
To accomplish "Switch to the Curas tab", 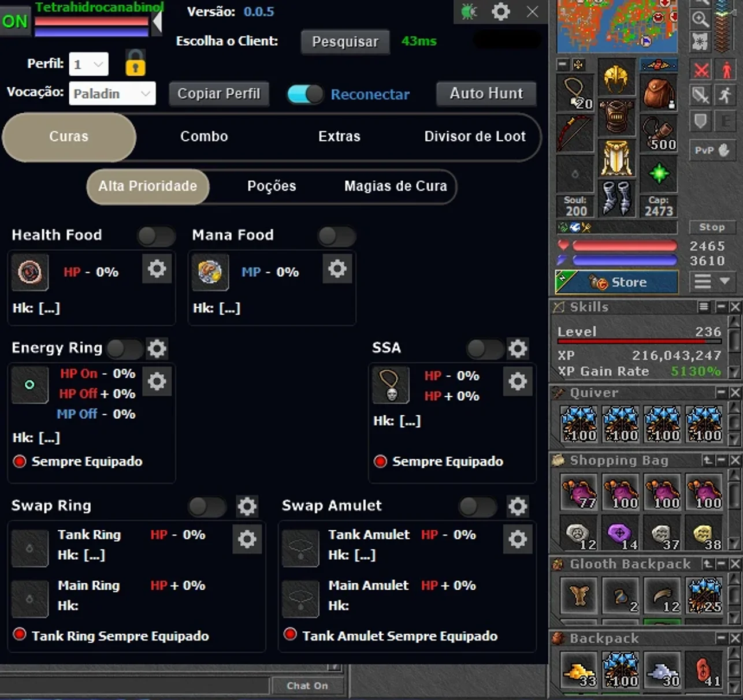I will coord(69,137).
